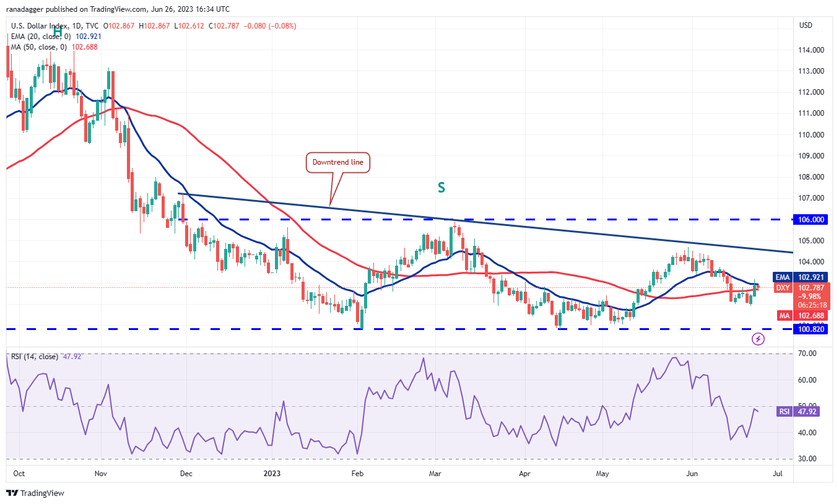839x504 pixels.
Task: Click the purple lightning bolt event icon
Action: (x=759, y=339)
